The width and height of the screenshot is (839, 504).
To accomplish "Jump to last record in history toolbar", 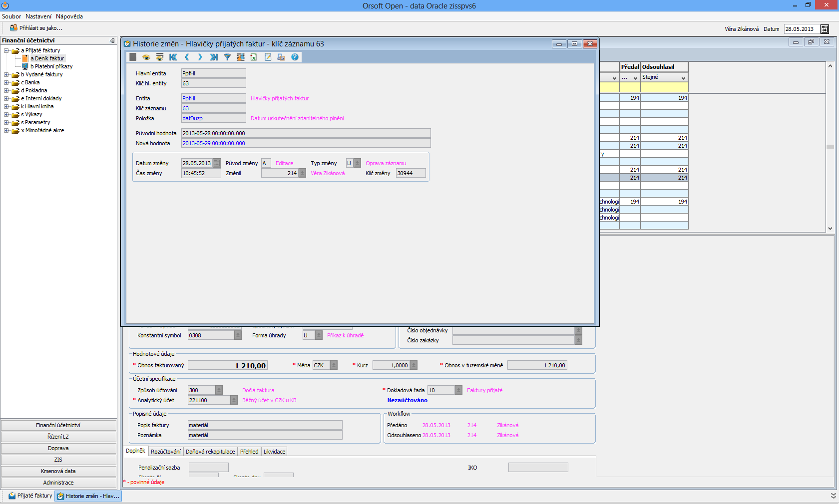I will pyautogui.click(x=214, y=57).
